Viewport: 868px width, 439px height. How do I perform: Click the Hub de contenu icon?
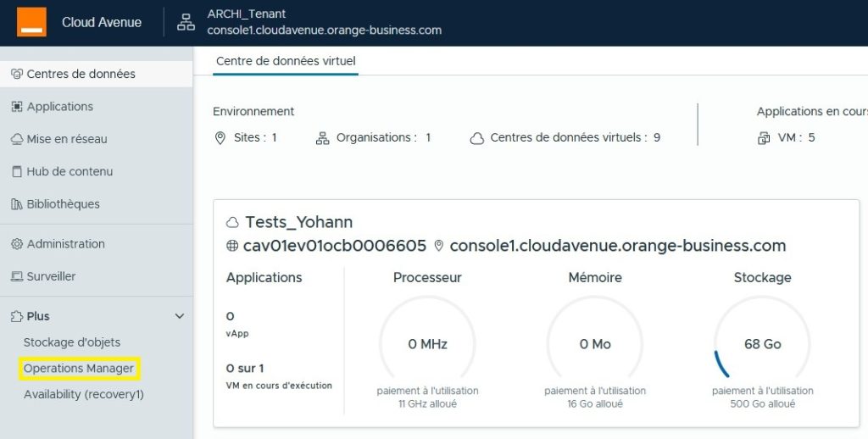point(16,172)
